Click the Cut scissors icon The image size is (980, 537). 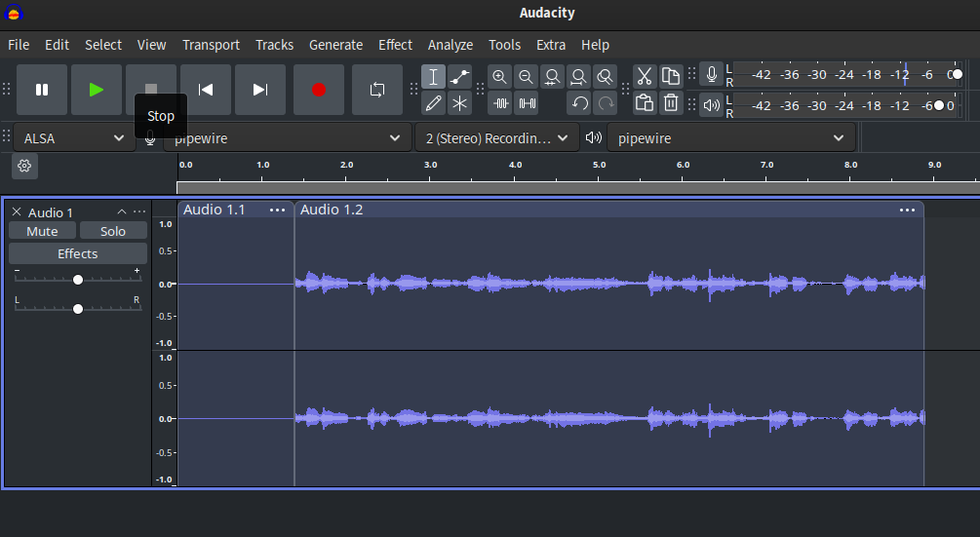tap(644, 77)
